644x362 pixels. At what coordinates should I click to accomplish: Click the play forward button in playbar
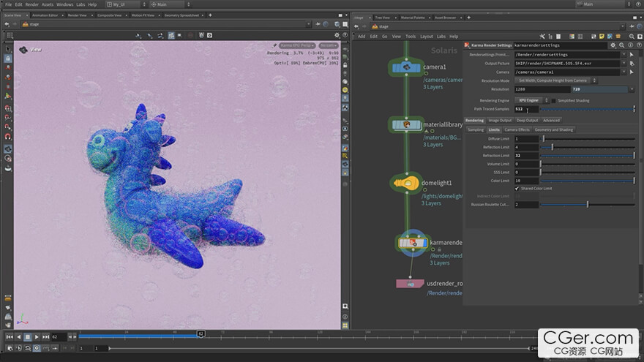[37, 336]
